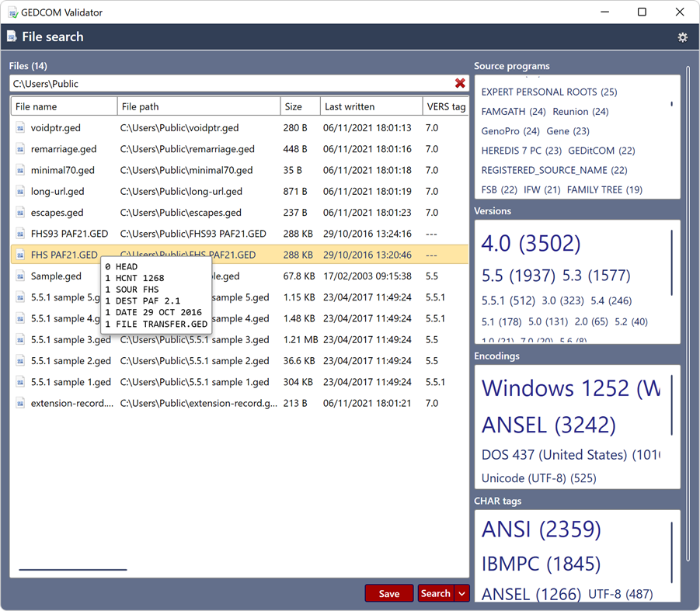This screenshot has width=700, height=611.
Task: Click the File search icon in the header
Action: point(12,36)
